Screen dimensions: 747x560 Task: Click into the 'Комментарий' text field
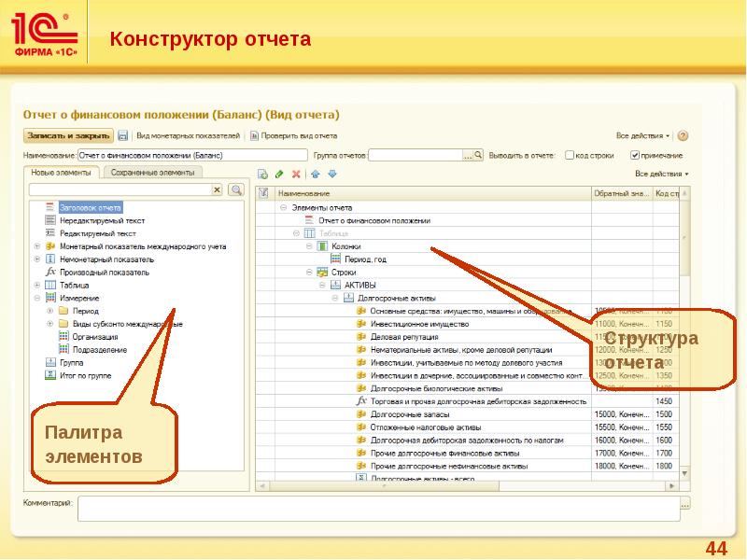point(383,507)
